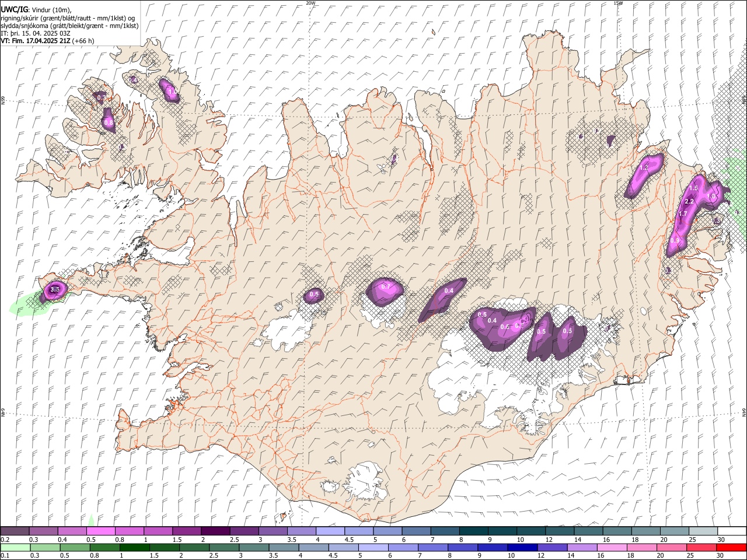Click the pale lavender 4 snow legend swatch
The height and width of the screenshot is (560, 747).
coord(330,531)
